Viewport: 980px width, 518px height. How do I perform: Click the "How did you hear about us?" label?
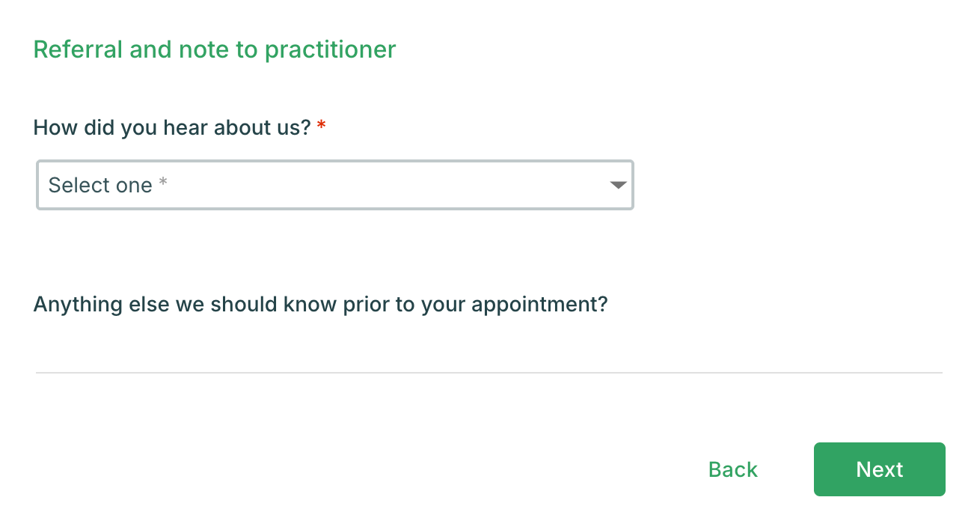coord(171,127)
